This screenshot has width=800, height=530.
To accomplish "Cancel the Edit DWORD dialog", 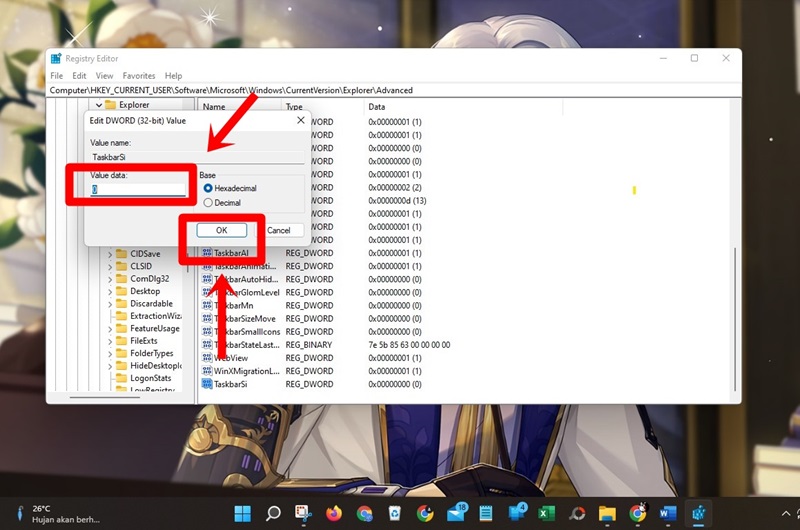I will point(279,230).
